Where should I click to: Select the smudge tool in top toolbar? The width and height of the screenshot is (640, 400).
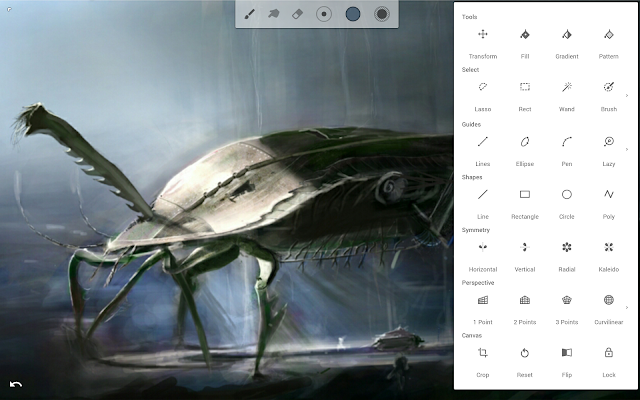[273, 14]
